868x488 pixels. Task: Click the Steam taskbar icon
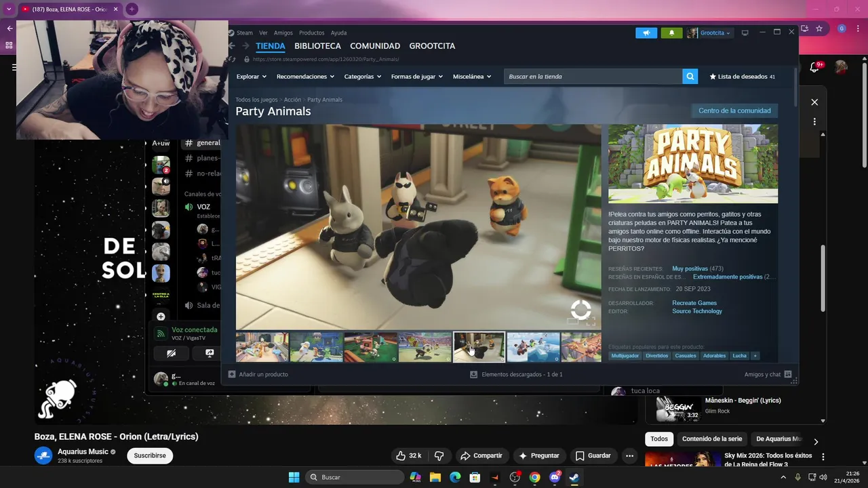tap(574, 477)
